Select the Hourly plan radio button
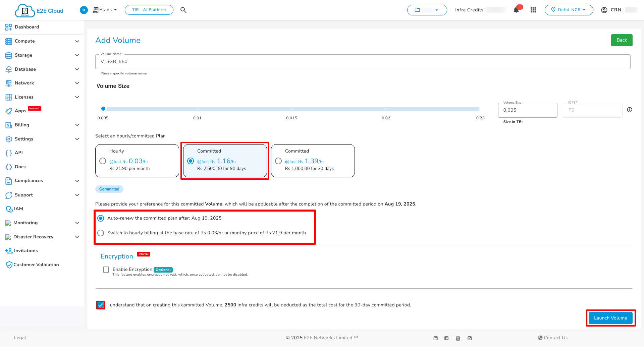The width and height of the screenshot is (644, 347). pos(103,161)
